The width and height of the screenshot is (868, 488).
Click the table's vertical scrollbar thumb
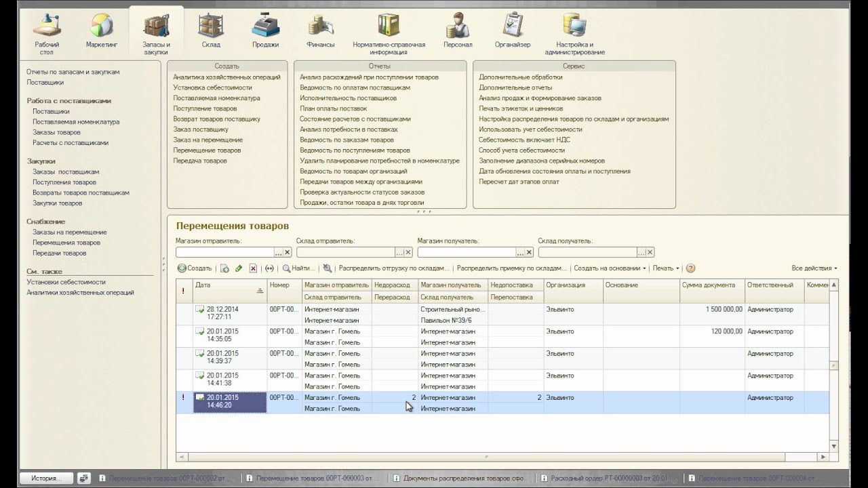pos(834,365)
